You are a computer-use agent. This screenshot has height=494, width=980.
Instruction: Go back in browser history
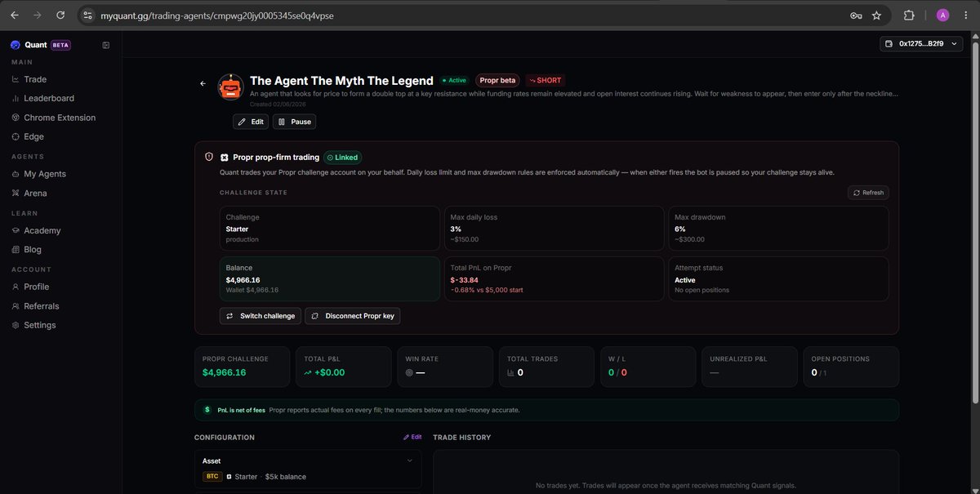coord(15,15)
